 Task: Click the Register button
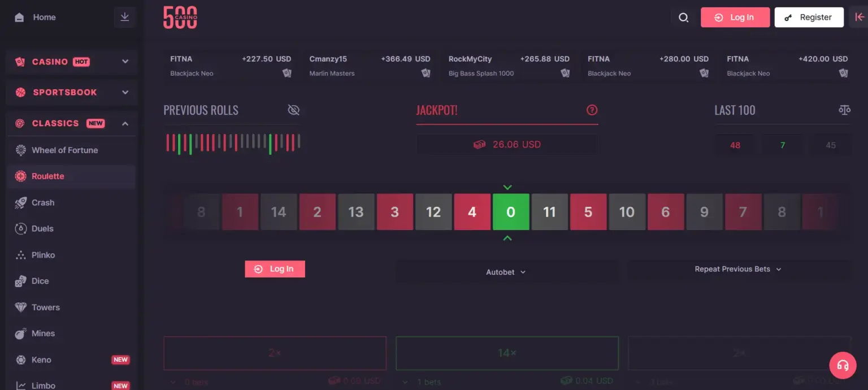[809, 17]
